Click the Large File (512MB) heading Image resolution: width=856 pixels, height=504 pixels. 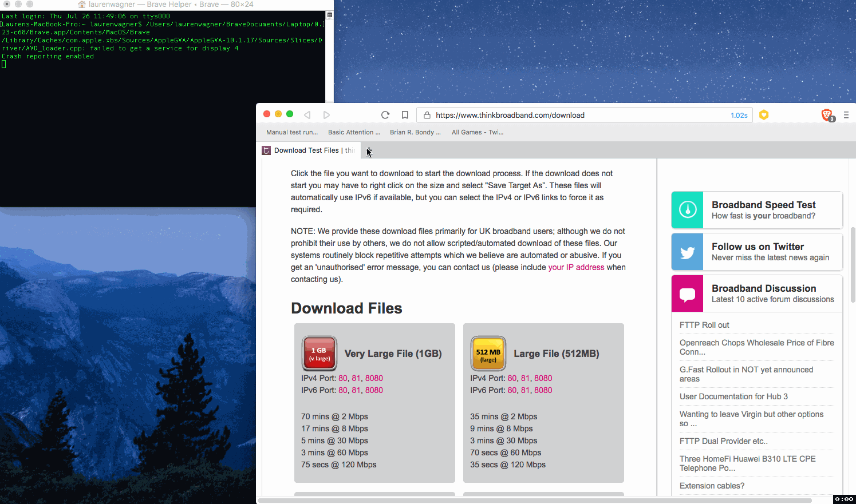[557, 354]
